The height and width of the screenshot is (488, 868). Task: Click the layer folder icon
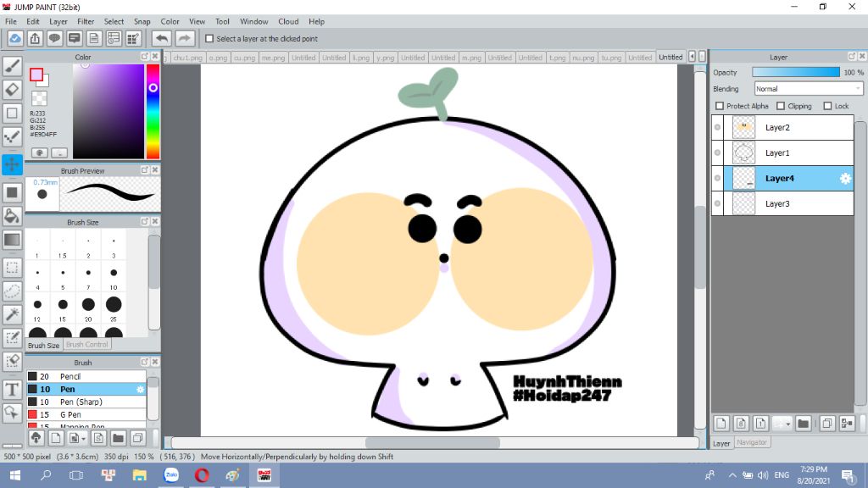tap(804, 424)
